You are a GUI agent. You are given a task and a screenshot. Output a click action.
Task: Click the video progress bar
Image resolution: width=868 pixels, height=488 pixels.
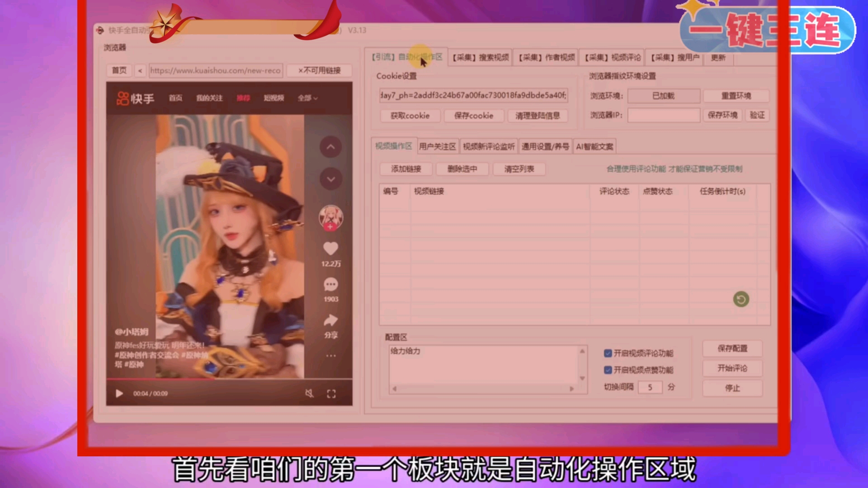click(229, 379)
